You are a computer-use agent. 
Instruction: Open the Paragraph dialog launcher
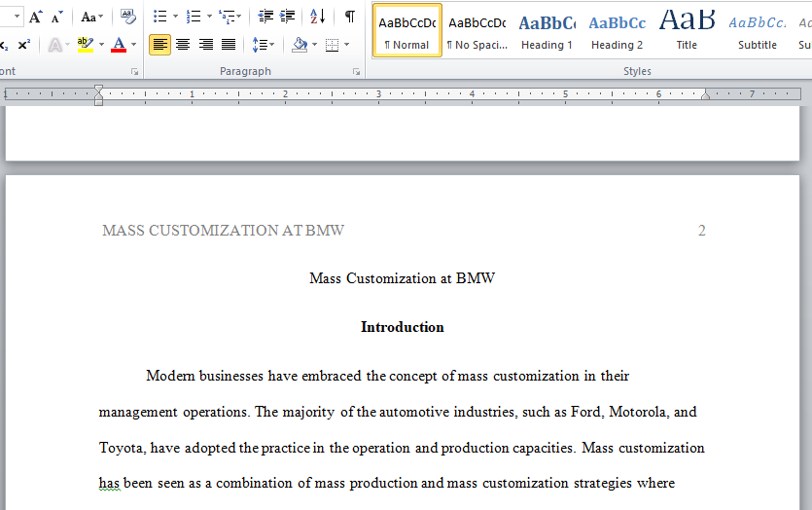tap(356, 72)
